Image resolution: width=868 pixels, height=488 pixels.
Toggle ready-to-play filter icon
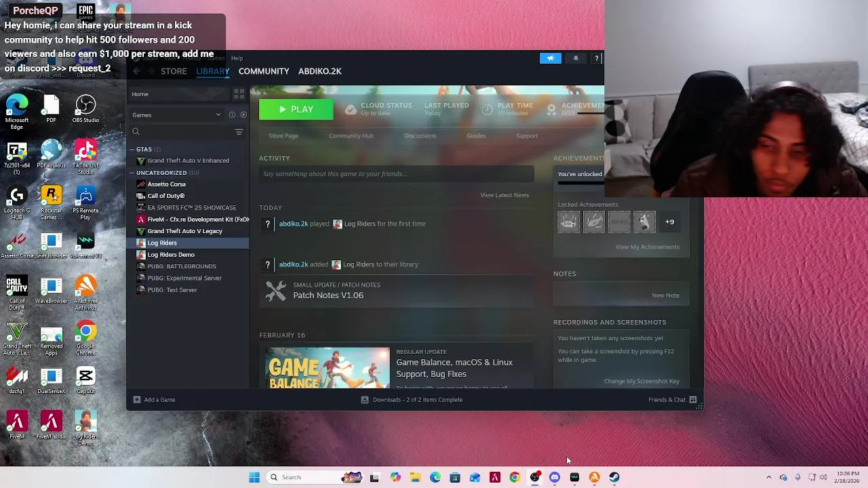pos(243,115)
